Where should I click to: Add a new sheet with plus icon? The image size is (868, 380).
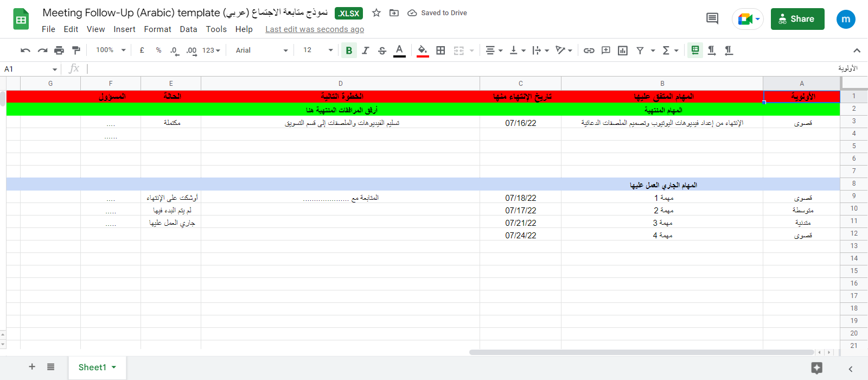tap(32, 367)
